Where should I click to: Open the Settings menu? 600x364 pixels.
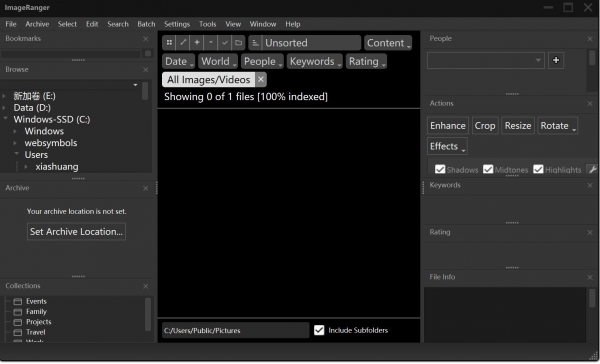[177, 24]
